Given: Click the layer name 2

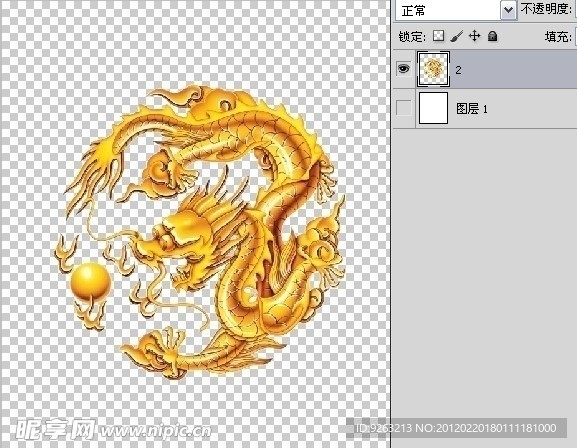Looking at the screenshot, I should pos(458,70).
